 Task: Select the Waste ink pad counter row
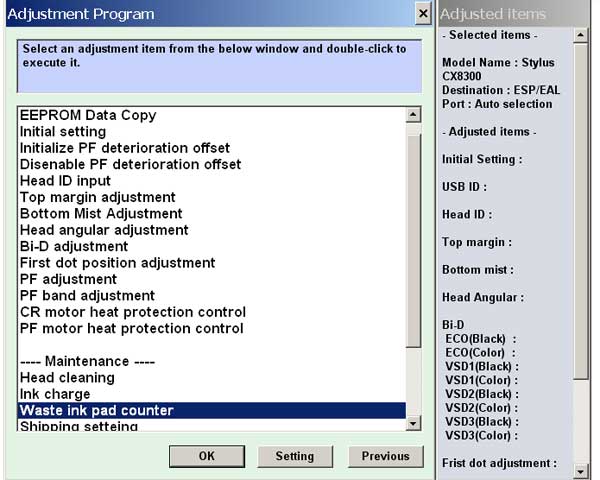[212, 411]
